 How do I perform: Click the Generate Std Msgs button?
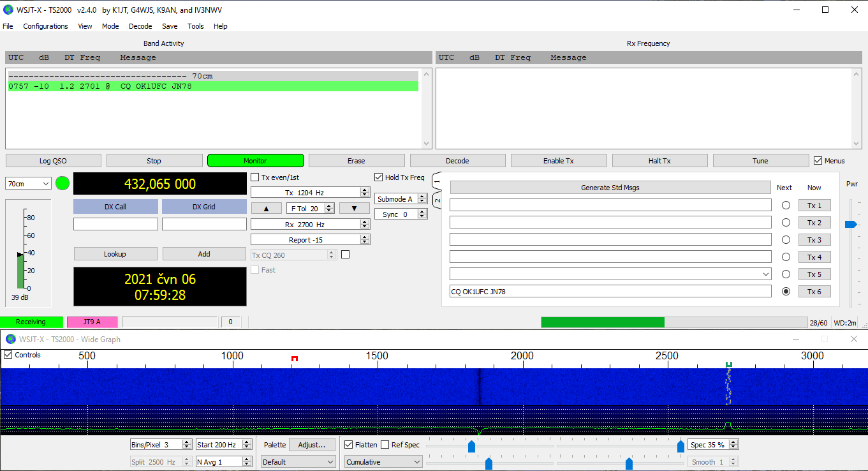610,188
